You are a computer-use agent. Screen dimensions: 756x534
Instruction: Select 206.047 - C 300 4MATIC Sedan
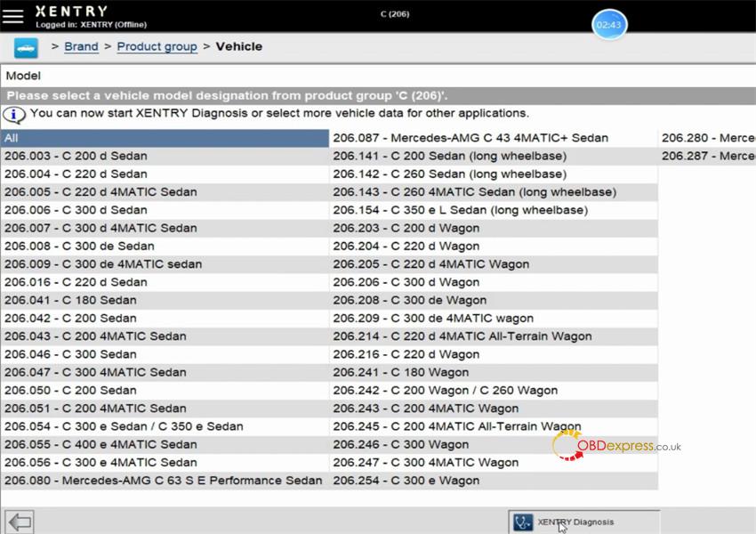165,372
